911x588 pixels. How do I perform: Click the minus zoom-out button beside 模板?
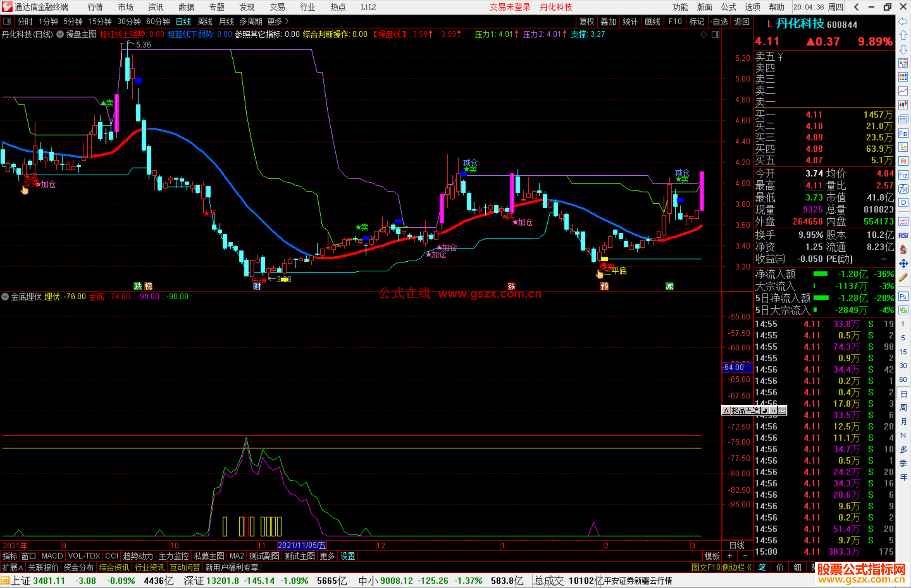tap(745, 556)
